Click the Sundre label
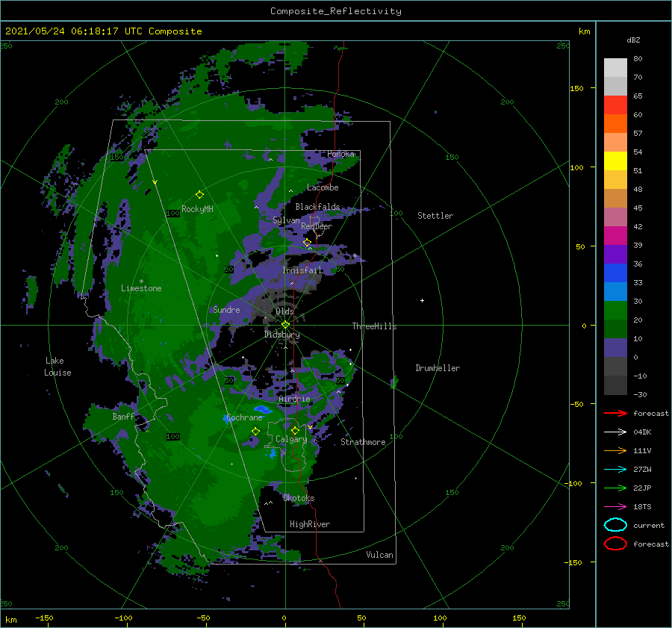This screenshot has width=672, height=628. 226,309
